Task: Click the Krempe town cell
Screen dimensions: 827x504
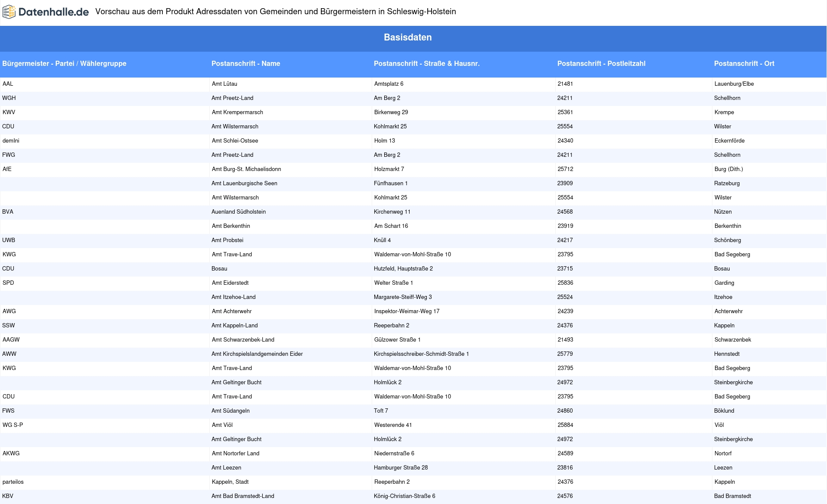Action: [724, 112]
